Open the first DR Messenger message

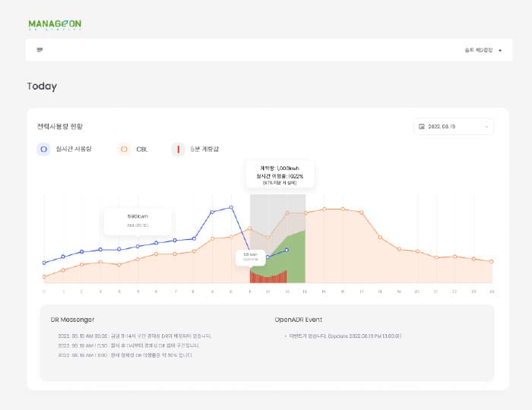click(135, 336)
